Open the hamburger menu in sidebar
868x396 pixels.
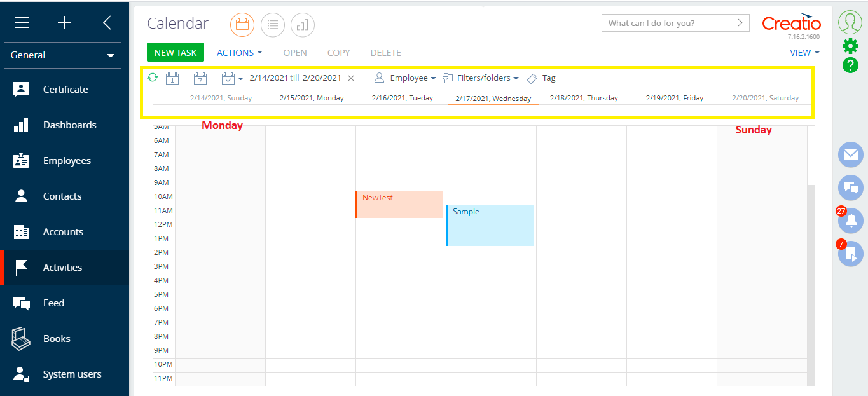(22, 23)
